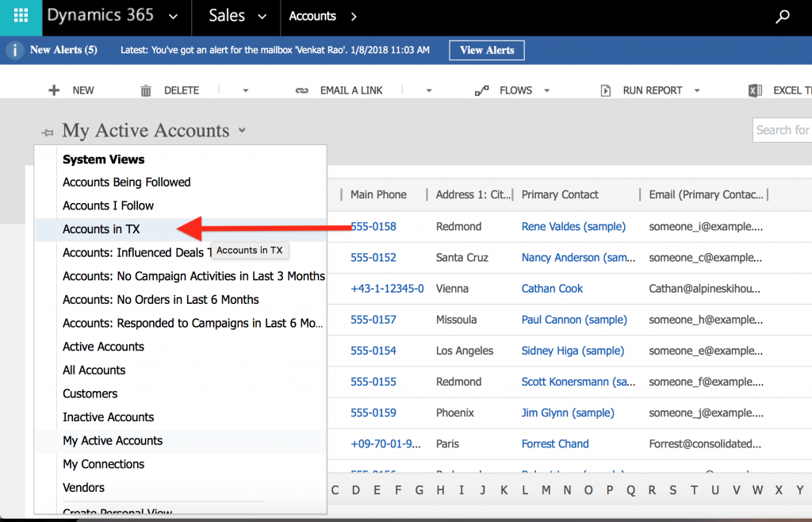Open the Sales area dropdown
The image size is (812, 522).
click(x=262, y=17)
